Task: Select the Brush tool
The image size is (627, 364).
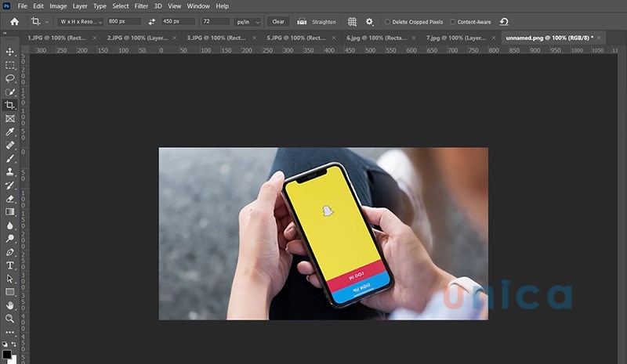Action: tap(10, 159)
